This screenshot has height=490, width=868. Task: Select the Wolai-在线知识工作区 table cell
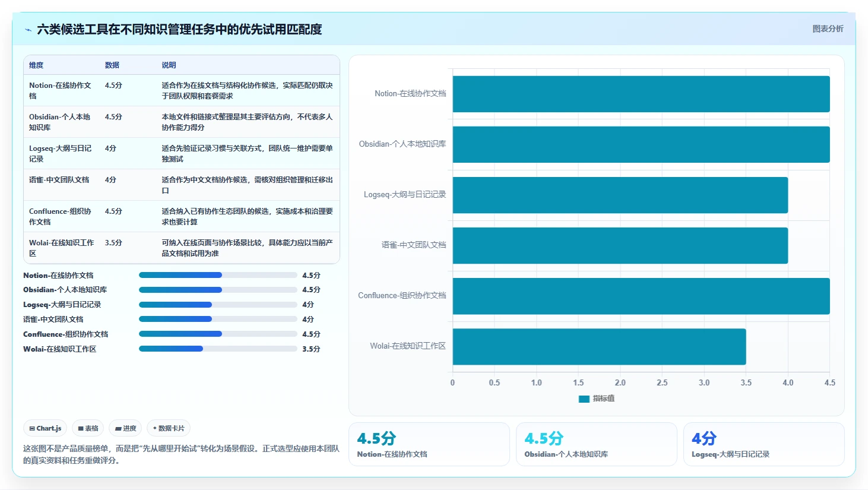(x=61, y=248)
